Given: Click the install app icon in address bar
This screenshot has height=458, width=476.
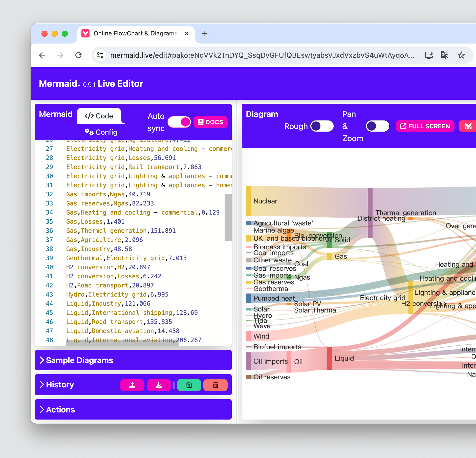Looking at the screenshot, I should pos(429,55).
